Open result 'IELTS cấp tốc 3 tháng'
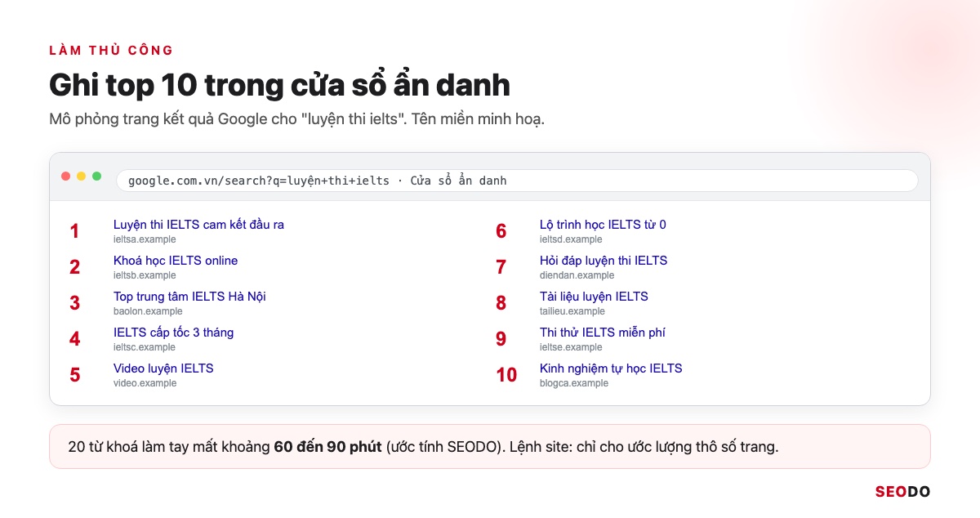Screen dimensions: 980x518 (x=173, y=333)
